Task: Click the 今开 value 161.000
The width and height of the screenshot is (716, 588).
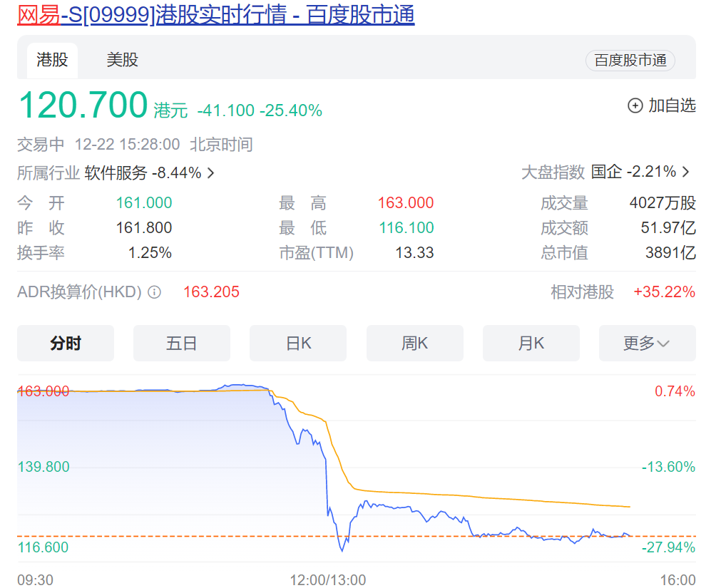Action: (x=144, y=202)
